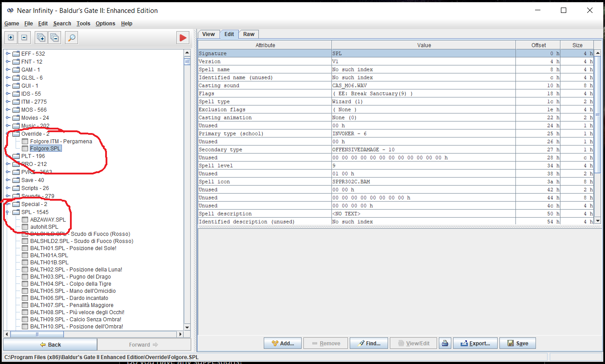Image resolution: width=605 pixels, height=364 pixels.
Task: Expand the MOS - 566 tree handle
Action: click(8, 109)
